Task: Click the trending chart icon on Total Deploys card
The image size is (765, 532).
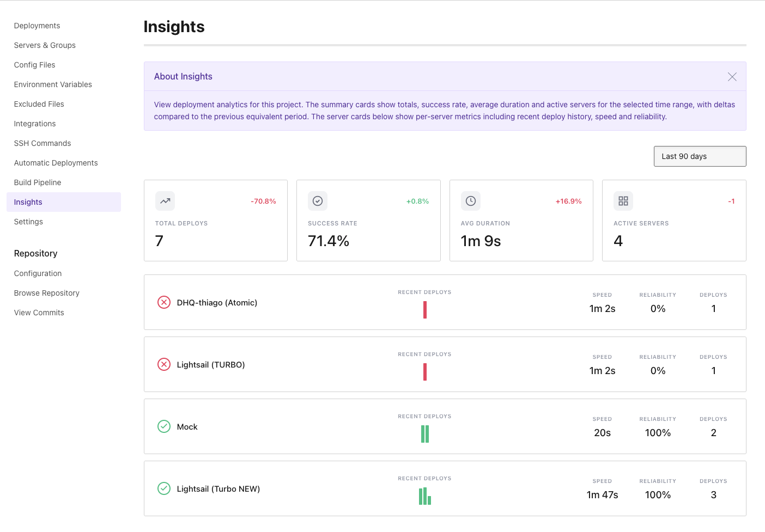Action: click(165, 201)
